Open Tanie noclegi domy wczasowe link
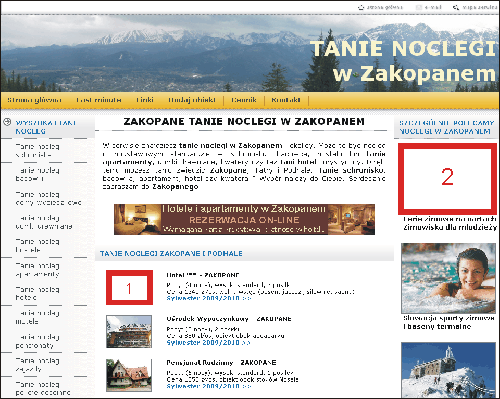Screen dimensions: 500x399 click(x=48, y=198)
